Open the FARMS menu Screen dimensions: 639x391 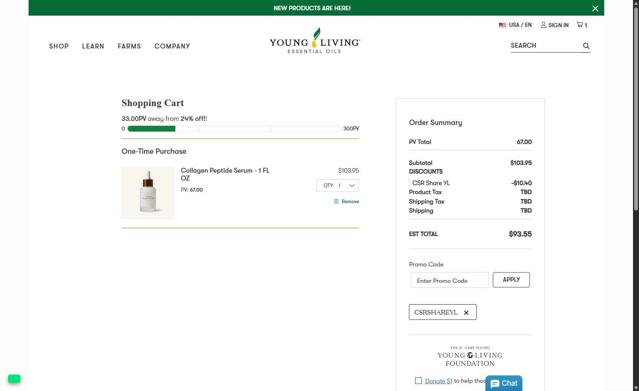(x=129, y=46)
